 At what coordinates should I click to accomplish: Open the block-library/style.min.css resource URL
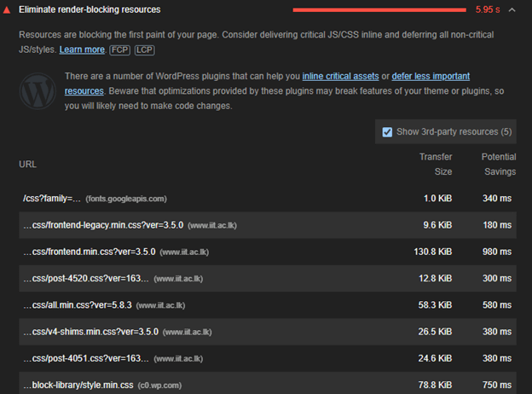coord(81,385)
